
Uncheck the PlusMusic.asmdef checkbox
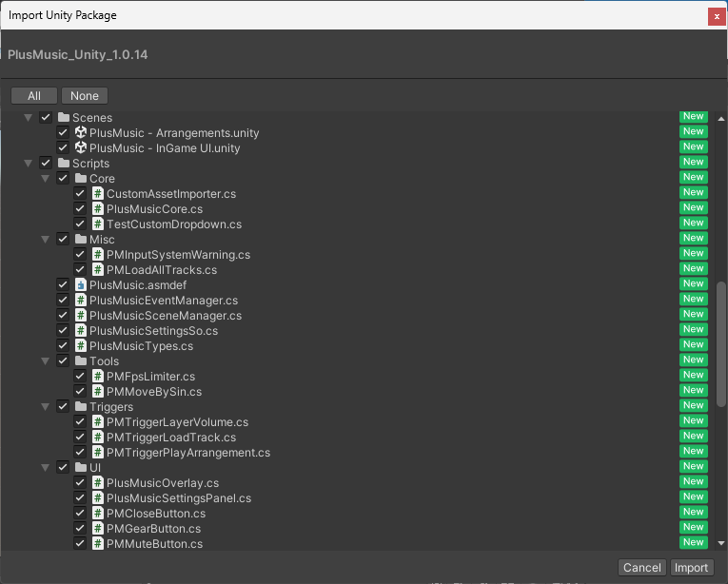tap(63, 284)
